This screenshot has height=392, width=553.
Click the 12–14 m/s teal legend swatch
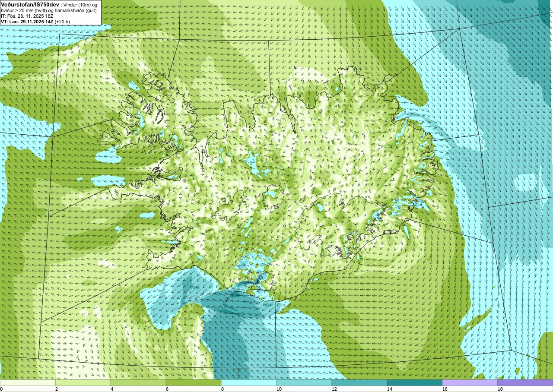click(x=359, y=383)
